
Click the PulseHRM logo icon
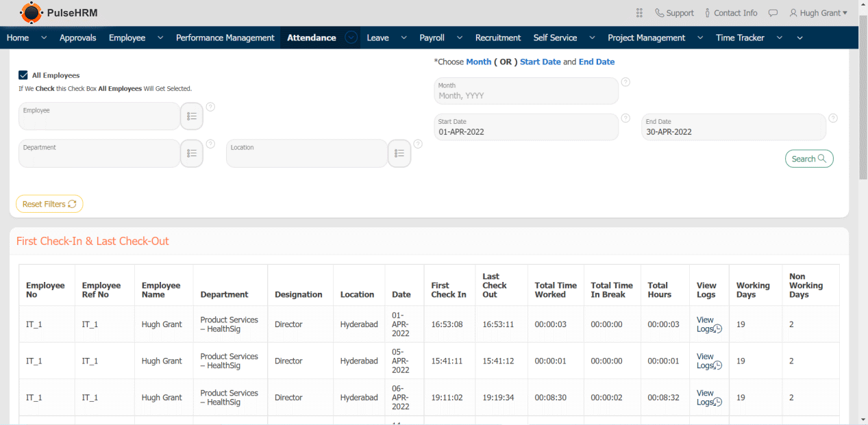[x=31, y=12]
